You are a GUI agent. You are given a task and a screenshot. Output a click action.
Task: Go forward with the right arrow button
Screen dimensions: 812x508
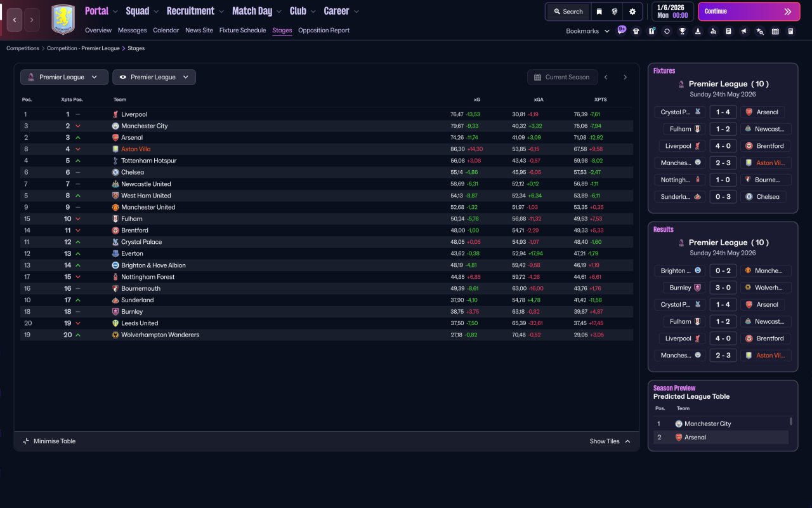32,20
